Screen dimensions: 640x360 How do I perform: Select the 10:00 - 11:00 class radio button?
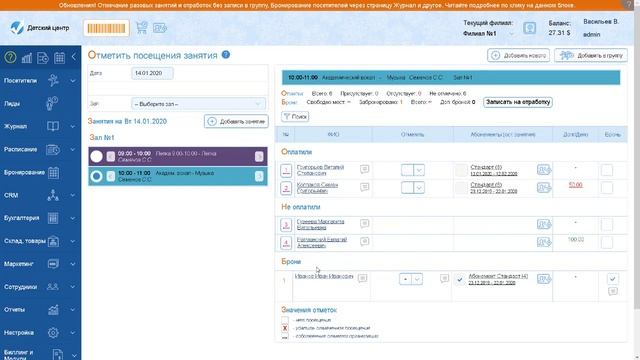point(97,176)
